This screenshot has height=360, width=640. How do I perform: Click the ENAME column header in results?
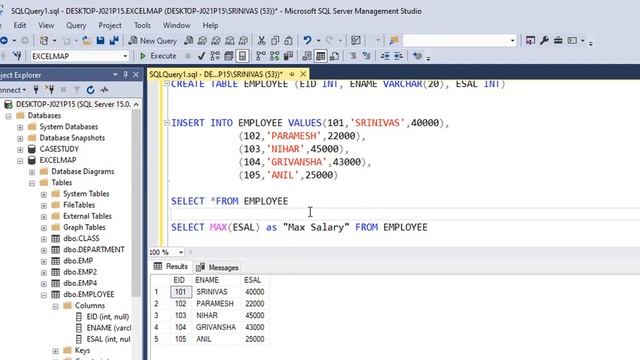pyautogui.click(x=207, y=280)
